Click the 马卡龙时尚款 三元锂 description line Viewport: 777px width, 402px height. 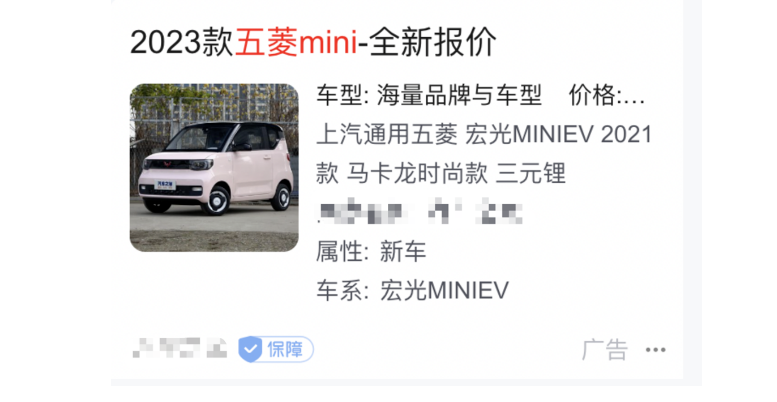tap(441, 173)
